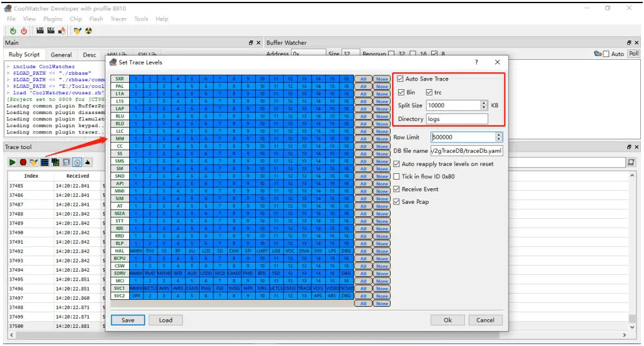644x346 pixels.
Task: Click the Split Size value field
Action: [x=454, y=105]
